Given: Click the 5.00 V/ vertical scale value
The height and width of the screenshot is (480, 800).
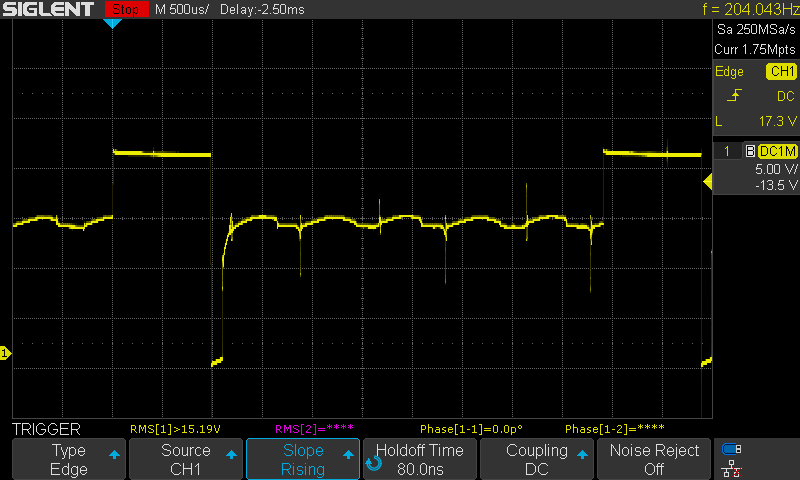Looking at the screenshot, I should coord(776,169).
